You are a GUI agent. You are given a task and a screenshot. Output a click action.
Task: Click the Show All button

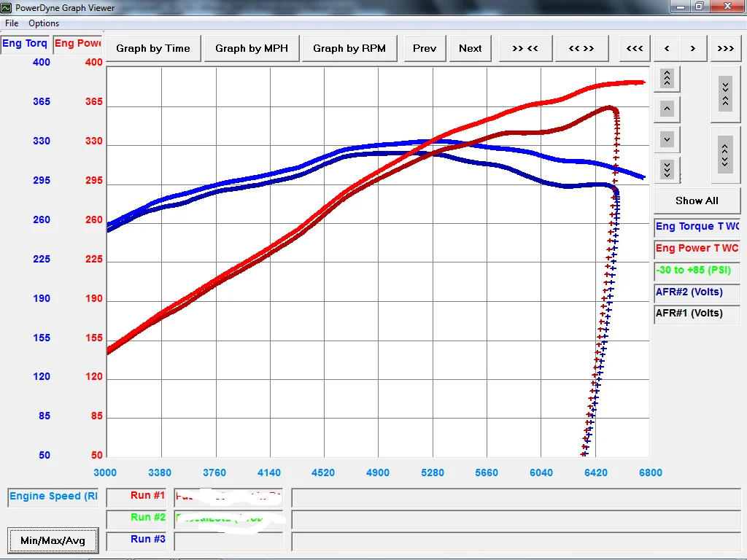[x=697, y=201]
